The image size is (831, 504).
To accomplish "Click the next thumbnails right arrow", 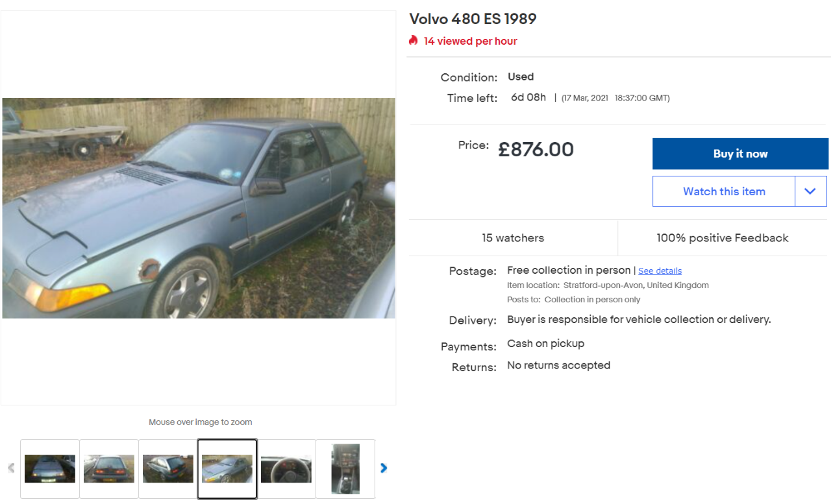I will 384,468.
